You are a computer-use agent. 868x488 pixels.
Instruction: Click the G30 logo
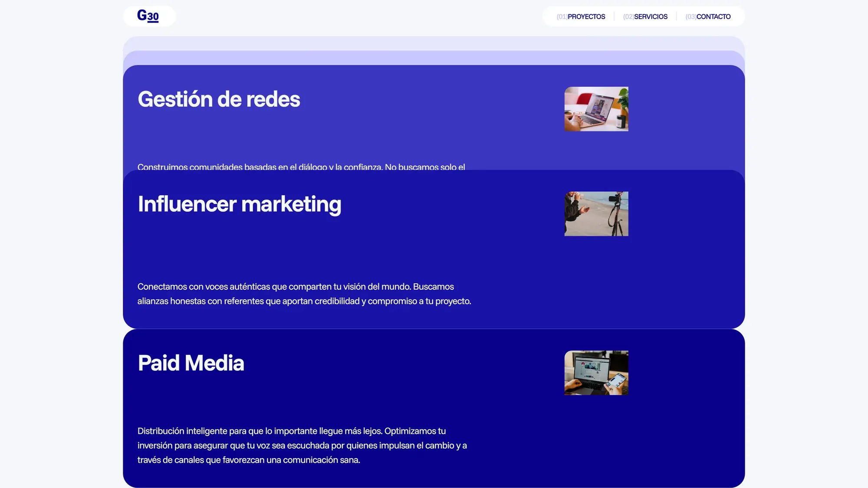[148, 16]
